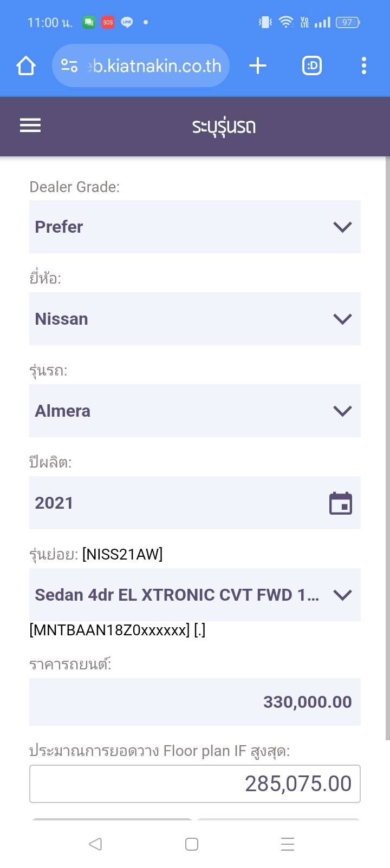Select the production year field showing 2021
Screen dimensions: 390x868
pos(173,503)
